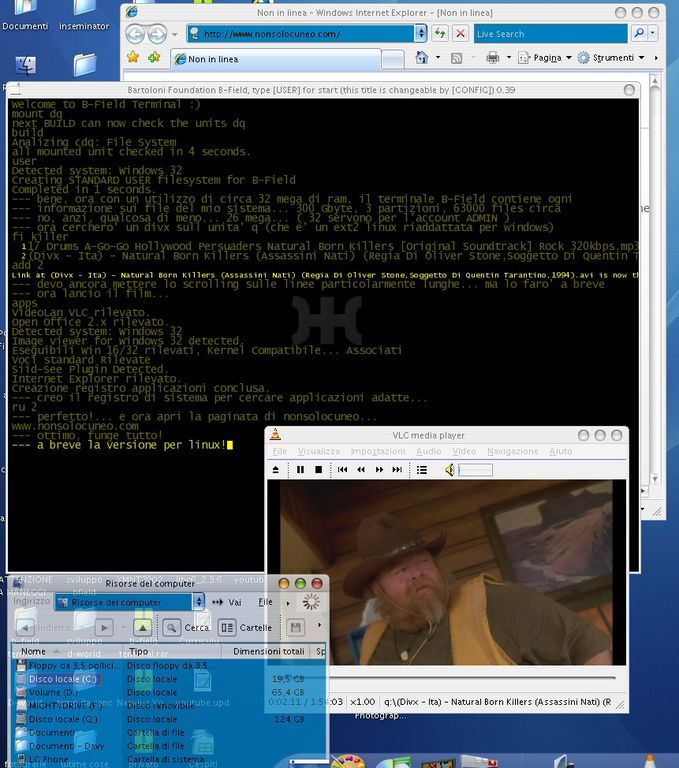Stop page loading in Internet Explorer
The image size is (679, 768).
pos(460,33)
